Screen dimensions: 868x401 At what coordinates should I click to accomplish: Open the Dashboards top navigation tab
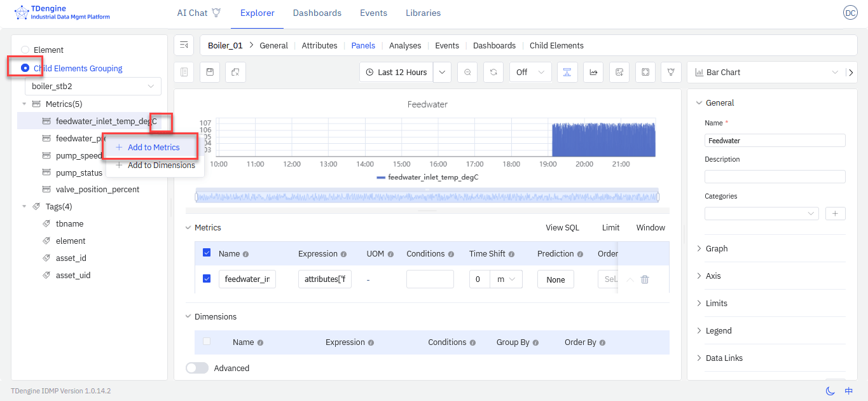317,13
